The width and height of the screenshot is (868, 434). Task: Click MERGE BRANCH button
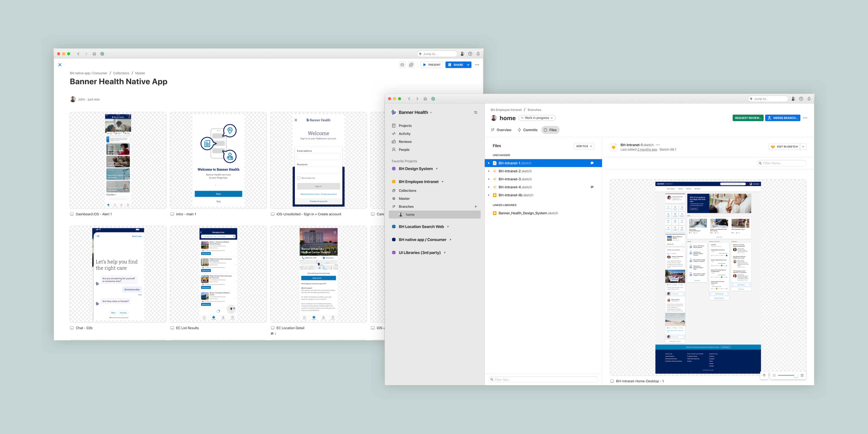click(x=782, y=118)
